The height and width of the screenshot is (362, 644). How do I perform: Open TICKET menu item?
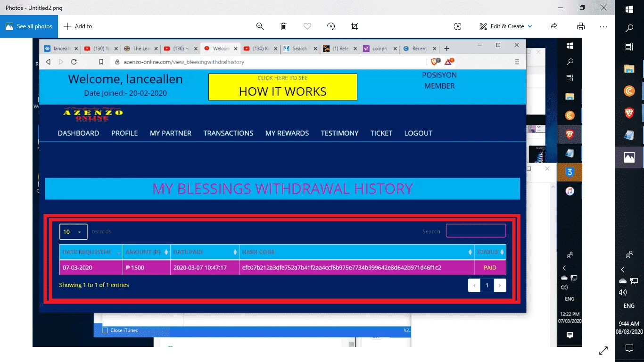pyautogui.click(x=381, y=133)
